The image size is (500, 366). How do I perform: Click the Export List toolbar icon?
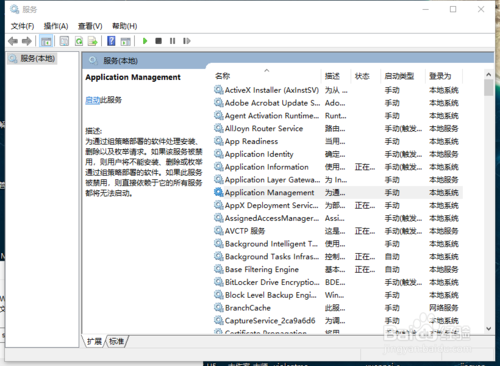(x=92, y=41)
